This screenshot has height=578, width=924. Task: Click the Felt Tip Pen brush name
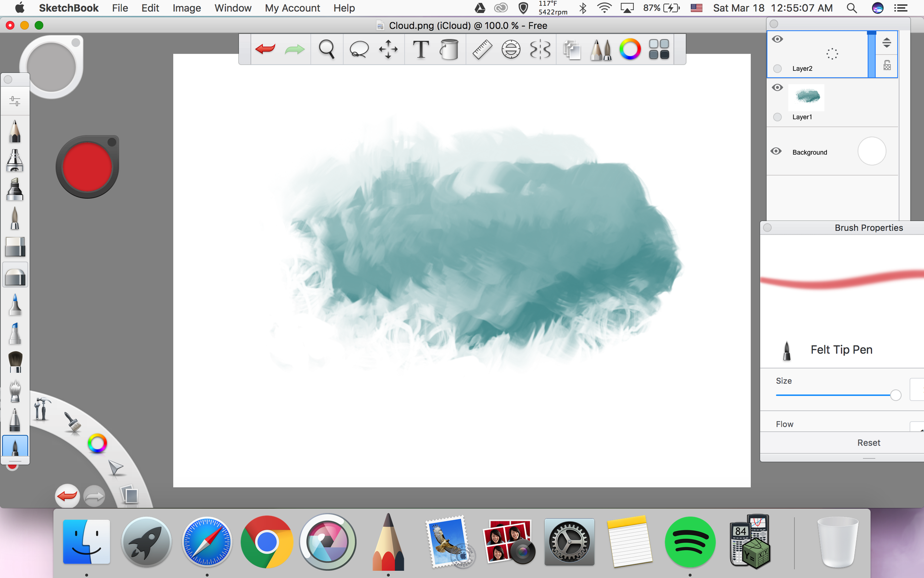[x=841, y=350]
